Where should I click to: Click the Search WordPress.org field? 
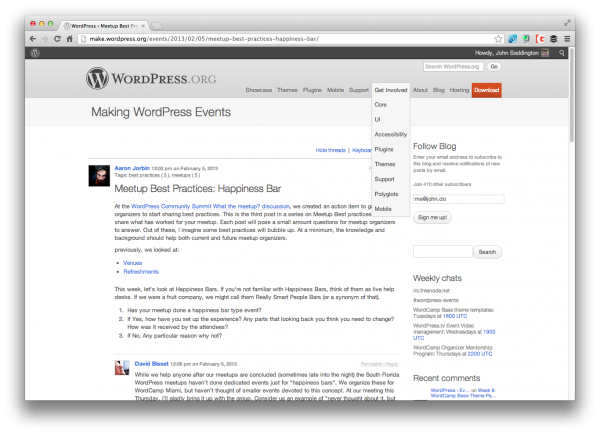click(x=453, y=67)
